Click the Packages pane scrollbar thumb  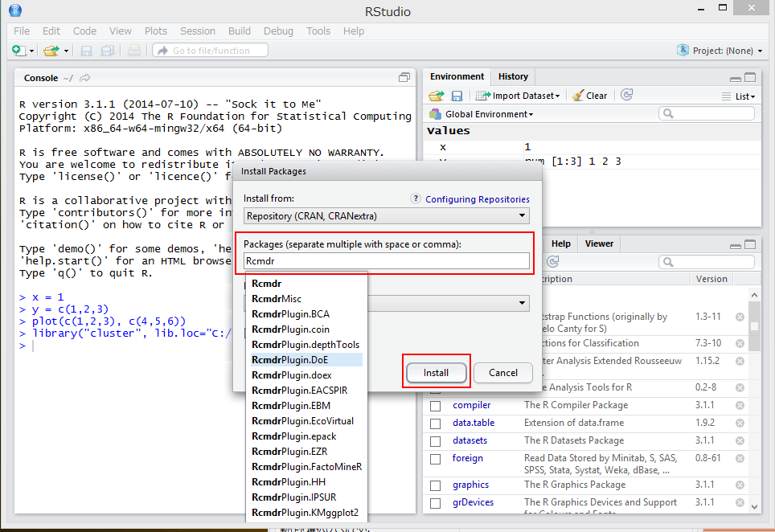coord(754,326)
